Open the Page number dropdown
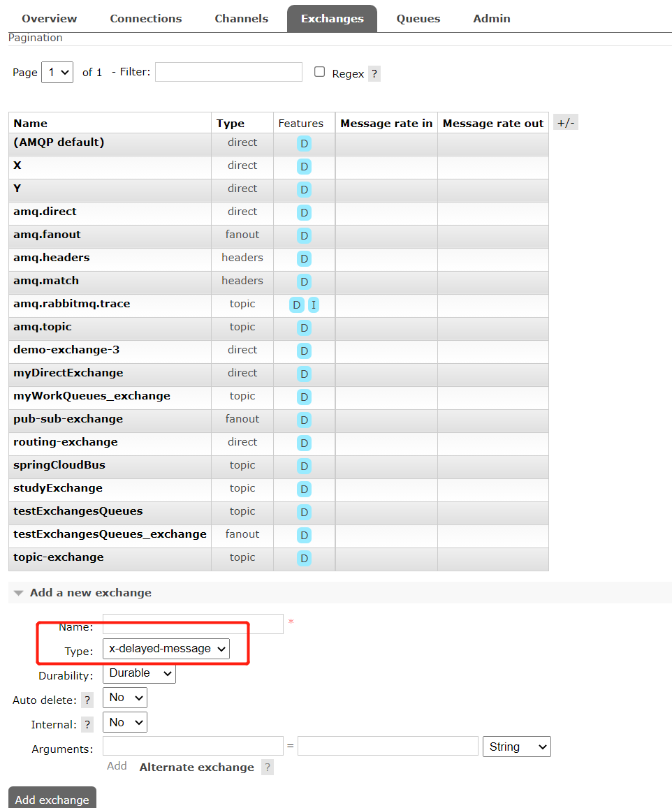The height and width of the screenshot is (808, 672). [57, 72]
